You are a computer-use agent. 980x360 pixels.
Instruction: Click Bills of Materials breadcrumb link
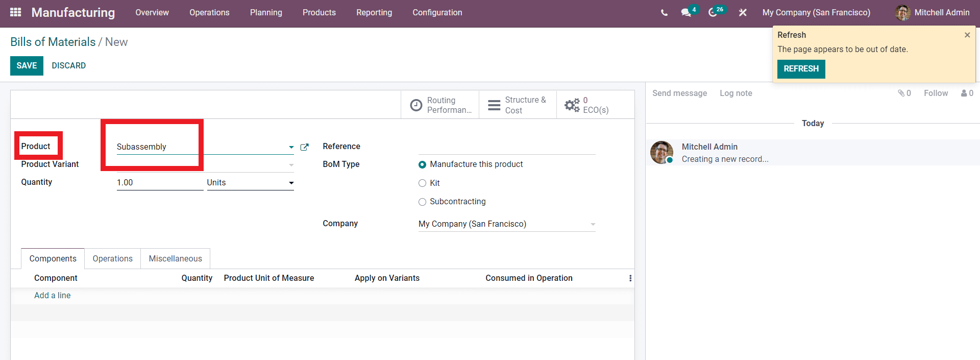[53, 42]
